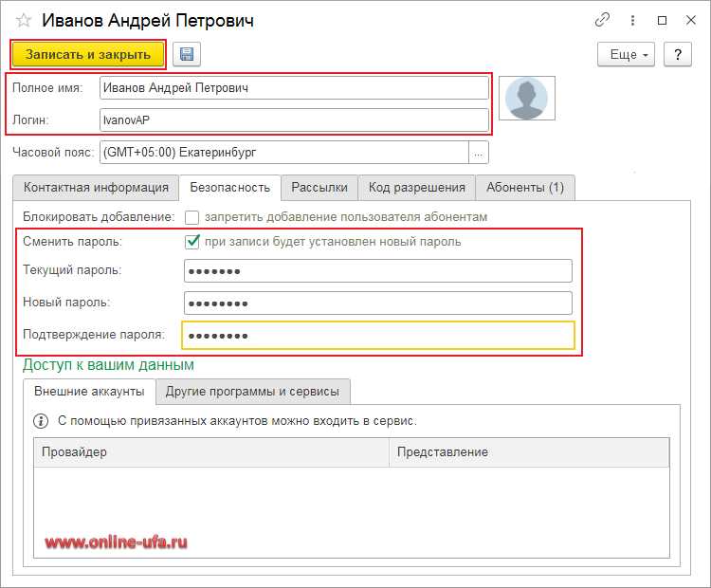This screenshot has height=588, width=711.
Task: Click the window title 'Иванов Андрей Петрович'
Action: [148, 21]
